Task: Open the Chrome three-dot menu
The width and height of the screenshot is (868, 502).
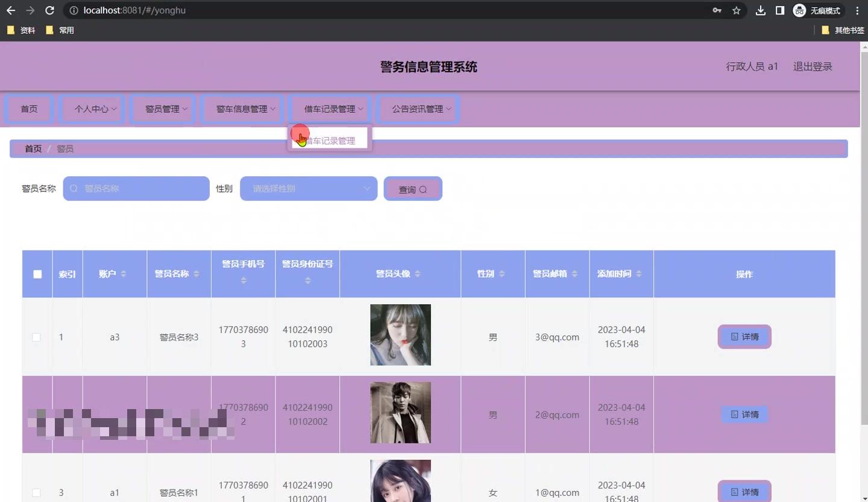Action: point(857,10)
